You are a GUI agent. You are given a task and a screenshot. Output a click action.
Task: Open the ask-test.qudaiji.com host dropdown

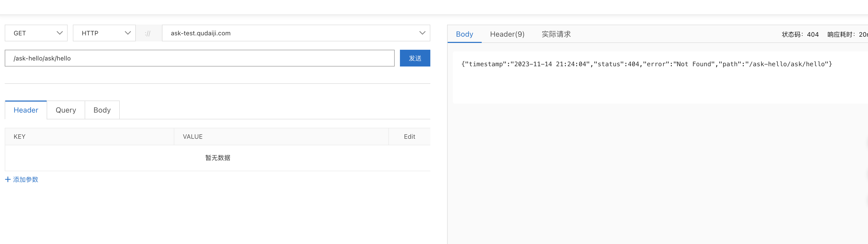(296, 33)
